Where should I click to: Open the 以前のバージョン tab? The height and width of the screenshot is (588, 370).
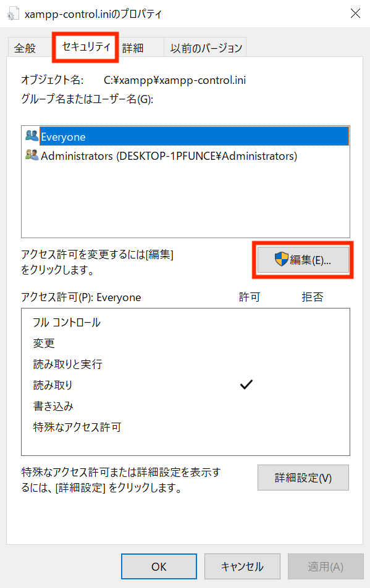click(206, 48)
